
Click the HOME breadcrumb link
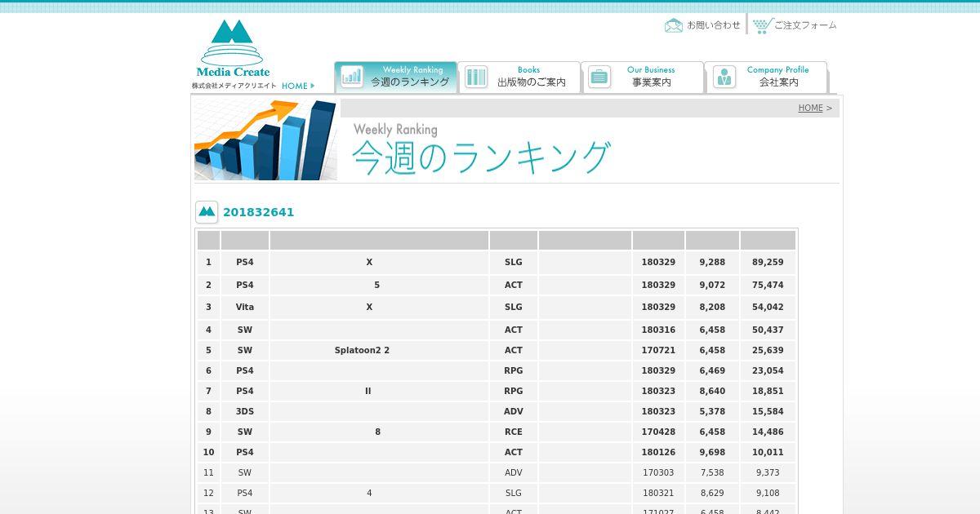point(810,108)
